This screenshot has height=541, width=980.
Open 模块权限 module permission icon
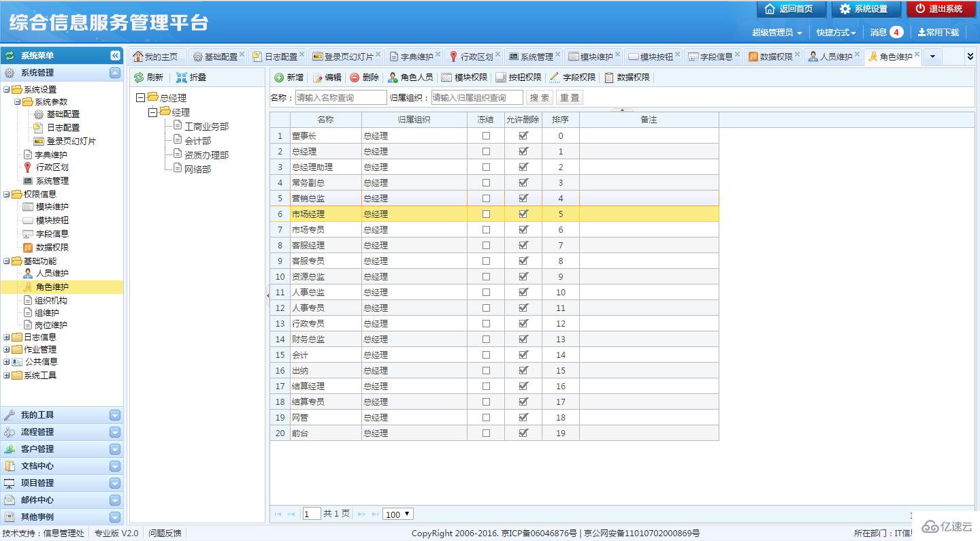446,78
